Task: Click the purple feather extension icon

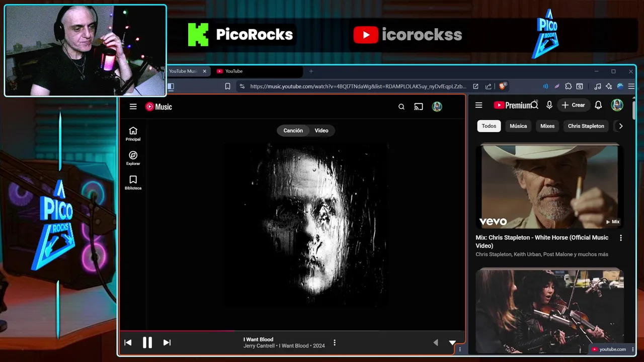Action: tap(556, 86)
